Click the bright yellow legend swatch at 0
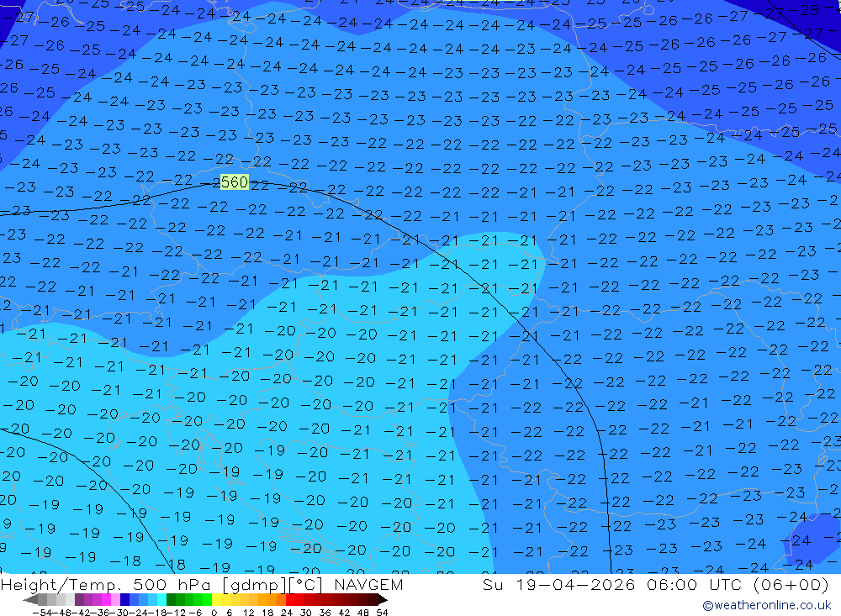 coord(216,600)
